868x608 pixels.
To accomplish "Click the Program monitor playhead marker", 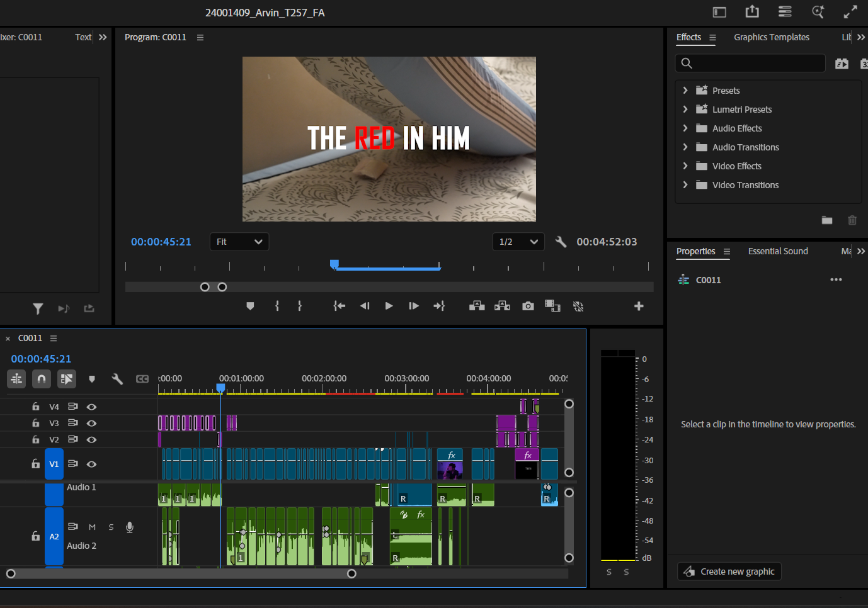I will coord(334,264).
